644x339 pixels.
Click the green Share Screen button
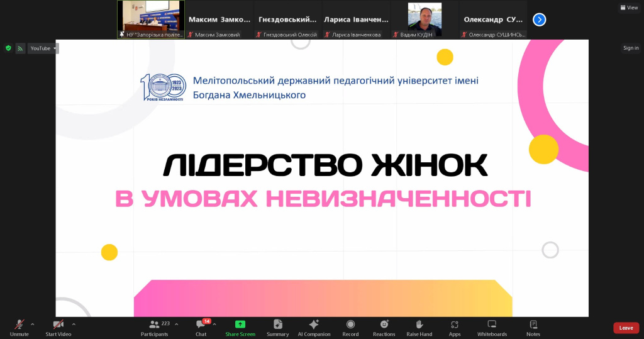point(240,328)
